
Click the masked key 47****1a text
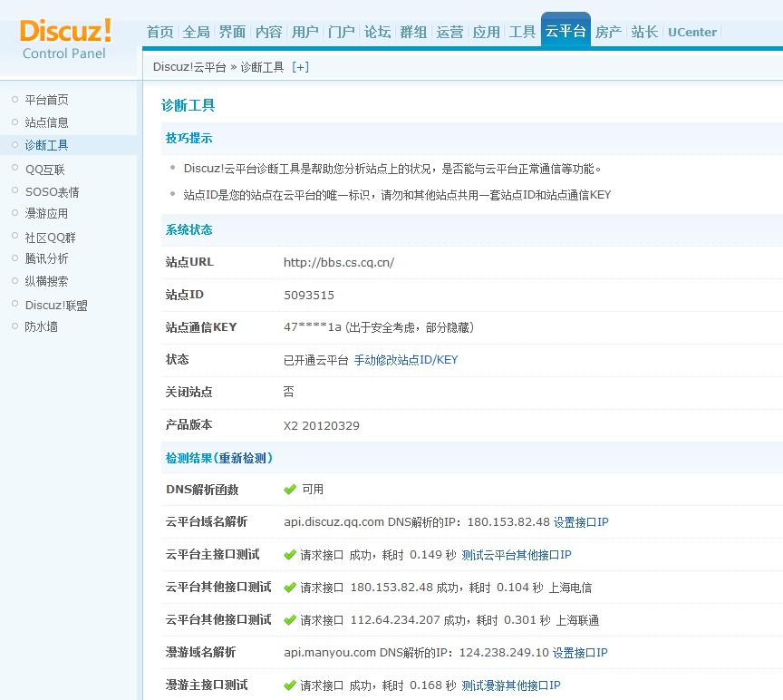[312, 327]
